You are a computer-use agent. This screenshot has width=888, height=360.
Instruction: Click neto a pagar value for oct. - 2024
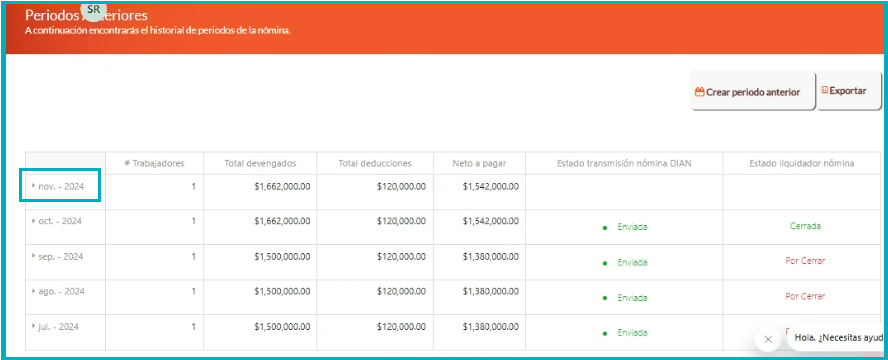coord(490,221)
